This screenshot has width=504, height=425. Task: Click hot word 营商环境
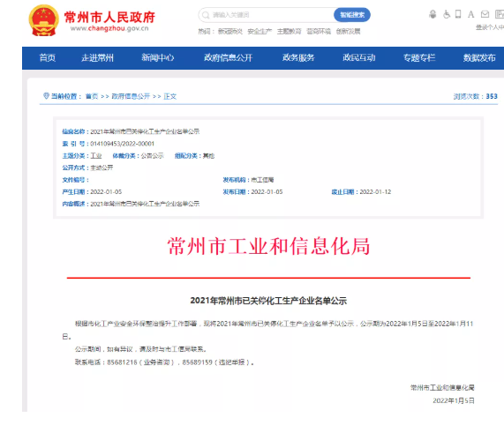[319, 32]
